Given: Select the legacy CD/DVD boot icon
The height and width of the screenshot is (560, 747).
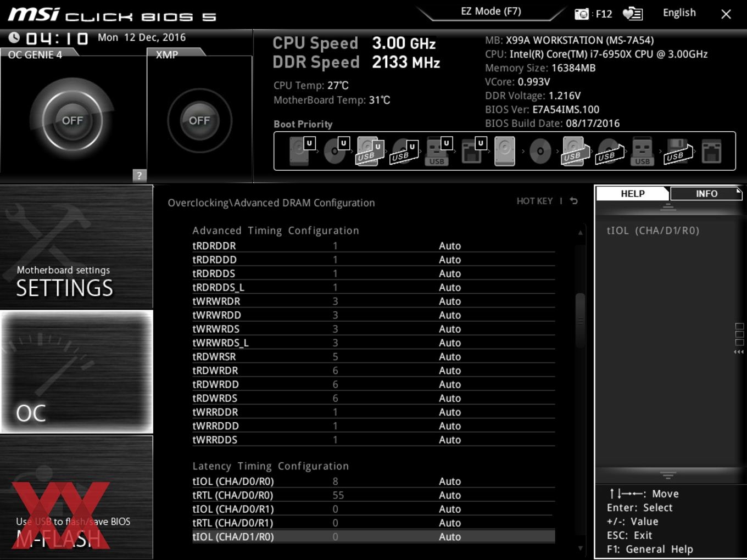Looking at the screenshot, I should coord(540,151).
